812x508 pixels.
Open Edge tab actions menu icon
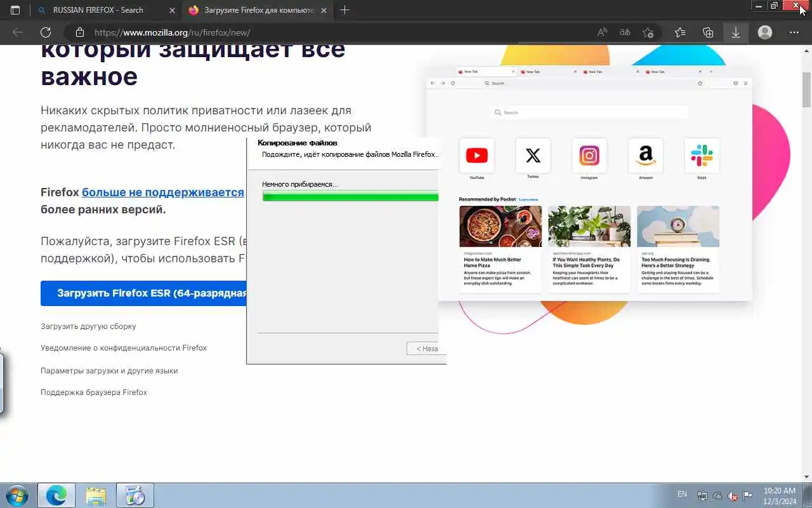pos(15,10)
